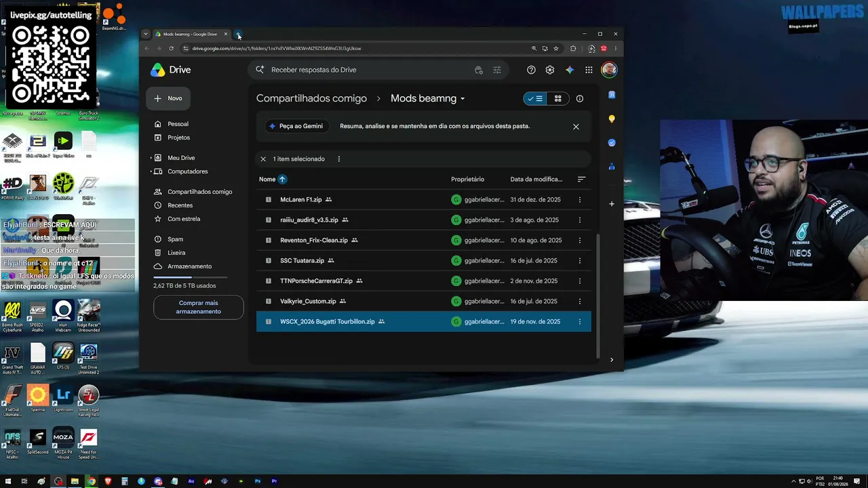The image size is (868, 488).
Task: Open the Google account avatar
Action: coord(609,70)
